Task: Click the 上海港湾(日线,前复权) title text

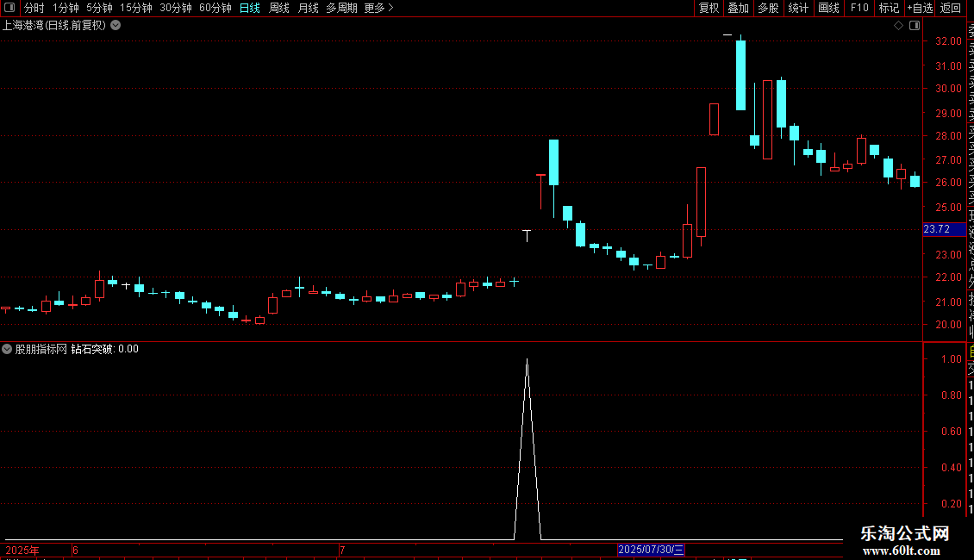Action: (x=54, y=26)
